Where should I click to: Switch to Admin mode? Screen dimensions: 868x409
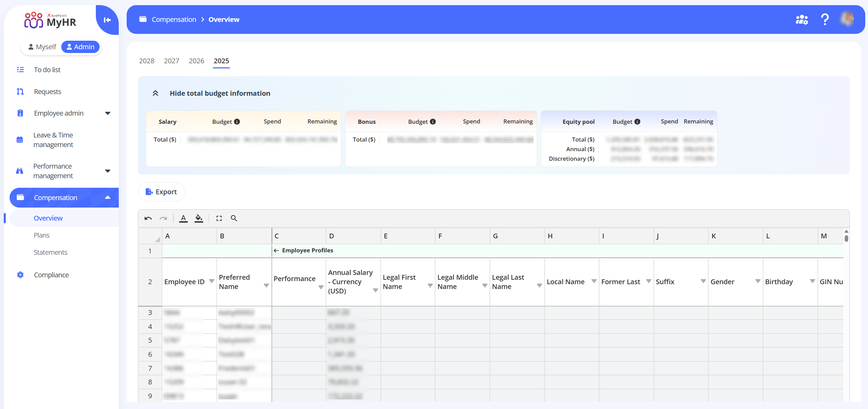(80, 47)
